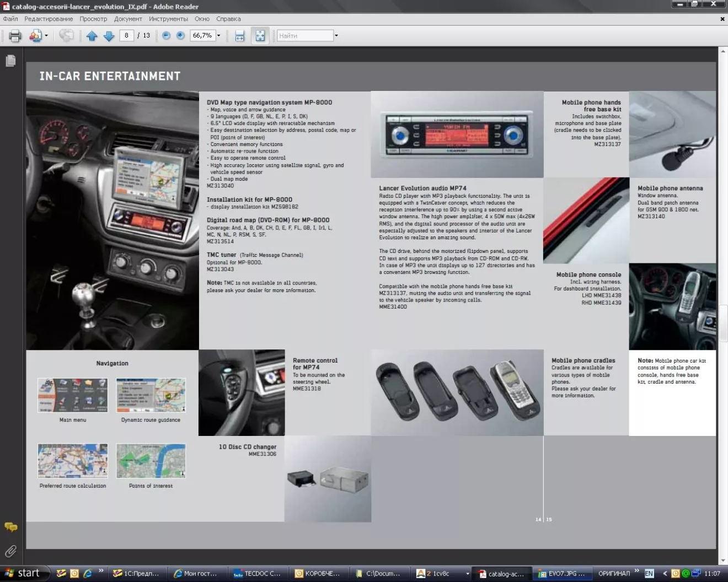Select the fit width scrolling icon
The height and width of the screenshot is (582, 728).
click(239, 36)
